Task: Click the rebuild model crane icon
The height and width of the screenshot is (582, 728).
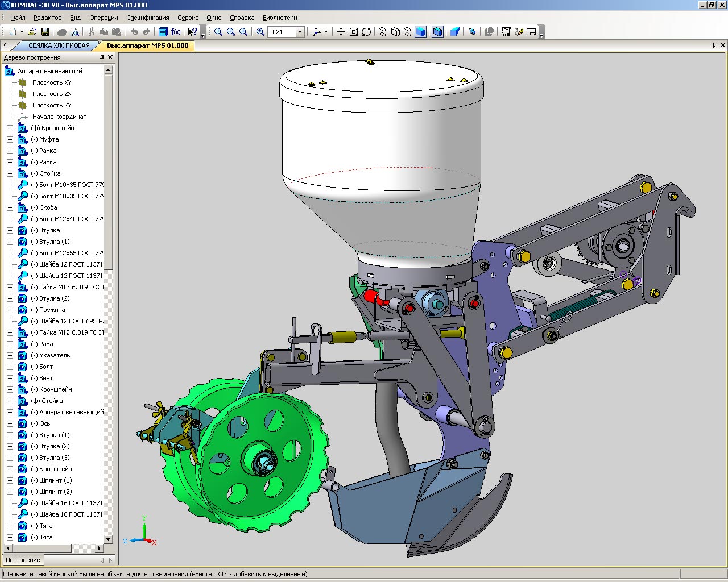Action: coord(506,32)
